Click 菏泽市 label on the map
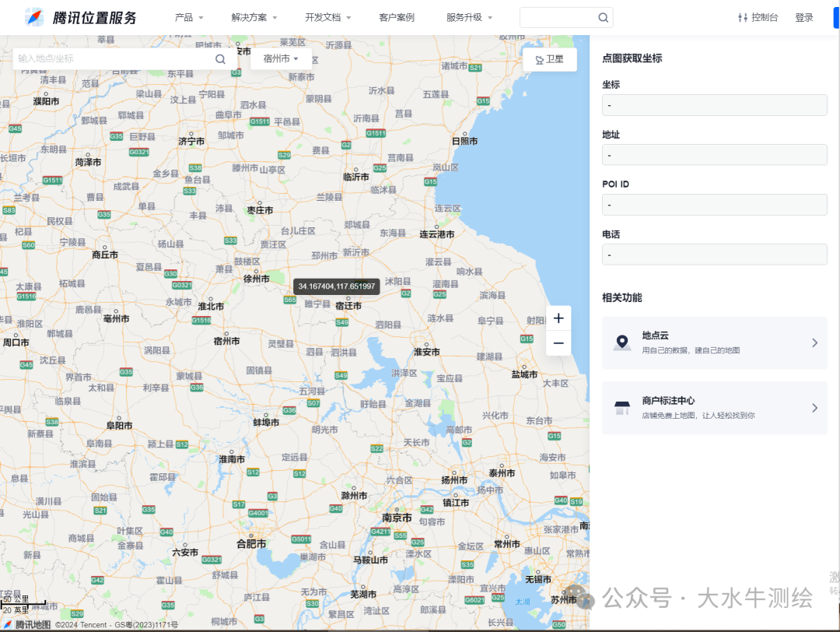Screen dimensions: 840x632 tap(88, 163)
